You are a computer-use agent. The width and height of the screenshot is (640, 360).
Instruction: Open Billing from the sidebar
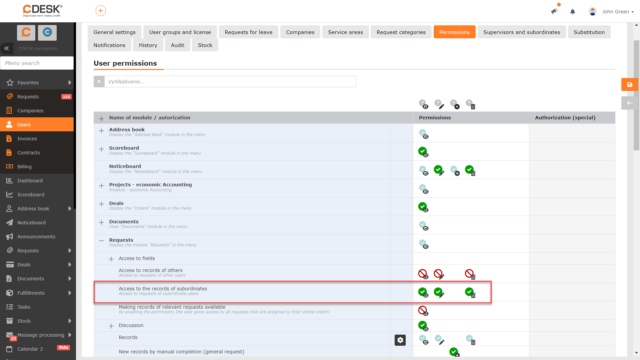click(x=37, y=167)
